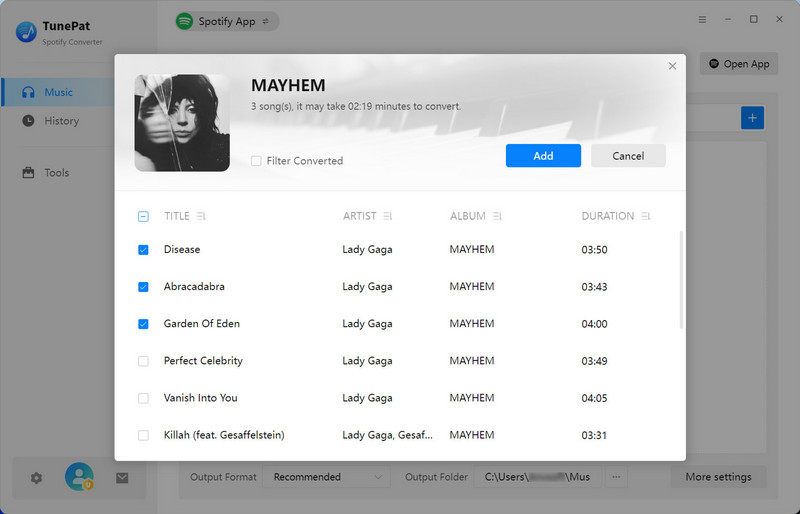The height and width of the screenshot is (514, 800).
Task: Toggle the select-all header checkbox
Action: (143, 216)
